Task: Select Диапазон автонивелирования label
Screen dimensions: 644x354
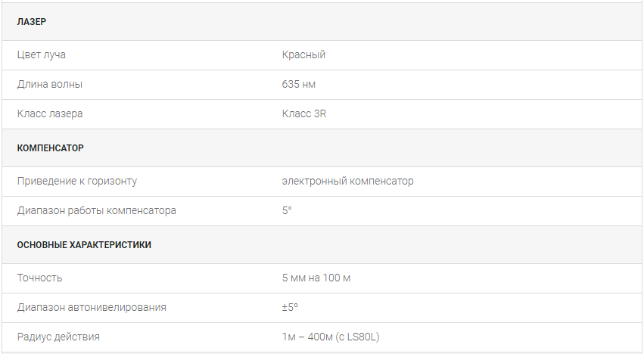Action: pos(92,308)
